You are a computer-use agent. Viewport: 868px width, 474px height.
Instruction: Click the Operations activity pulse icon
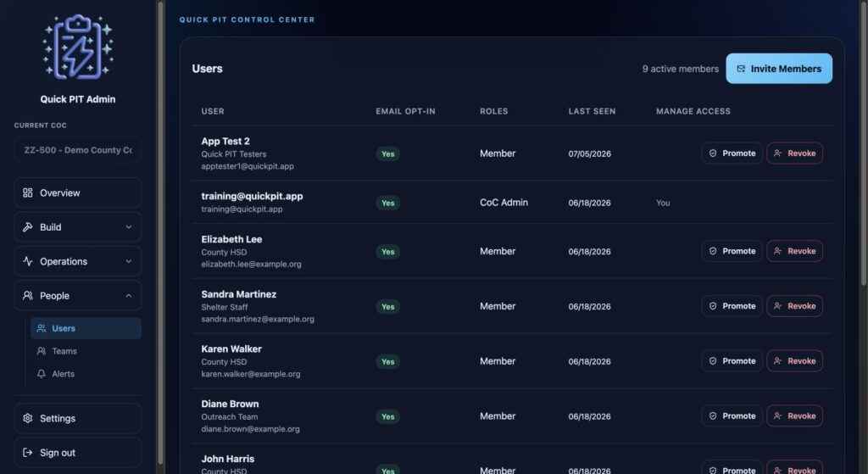(28, 261)
